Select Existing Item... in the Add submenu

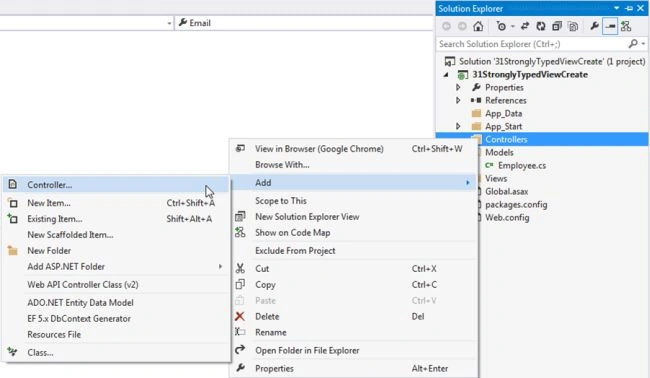116,219
